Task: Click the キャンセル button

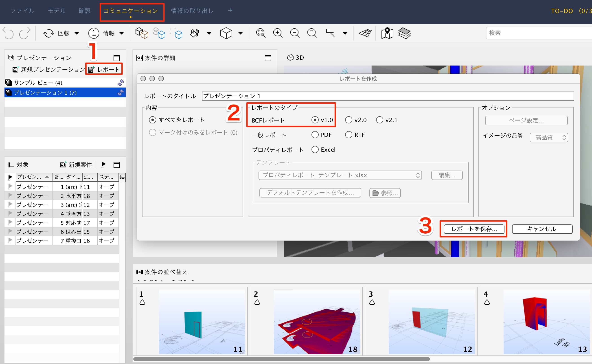Action: [542, 229]
